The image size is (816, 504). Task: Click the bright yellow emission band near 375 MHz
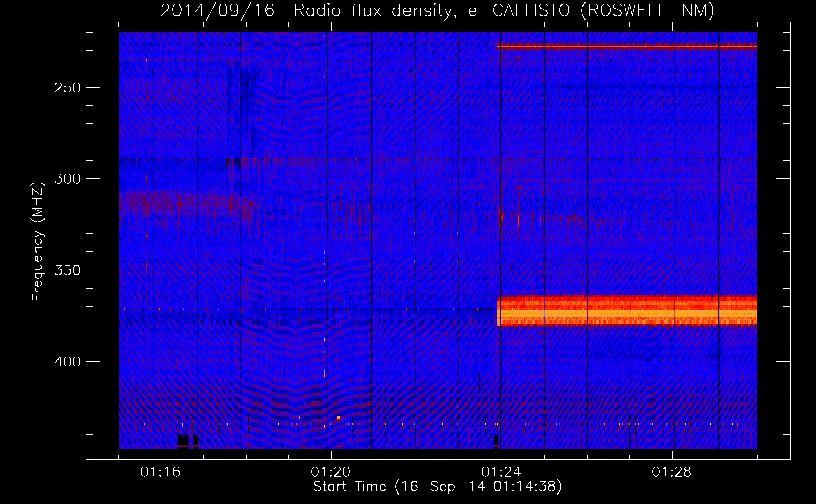coord(627,311)
